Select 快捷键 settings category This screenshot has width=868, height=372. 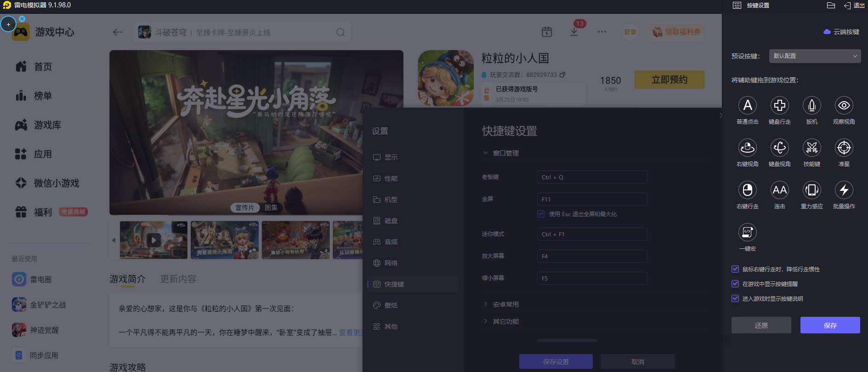coord(413,284)
